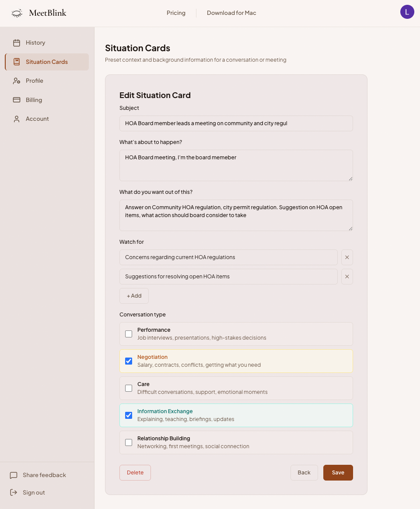Check the Care conversation type checkbox
This screenshot has width=420, height=509.
(129, 388)
